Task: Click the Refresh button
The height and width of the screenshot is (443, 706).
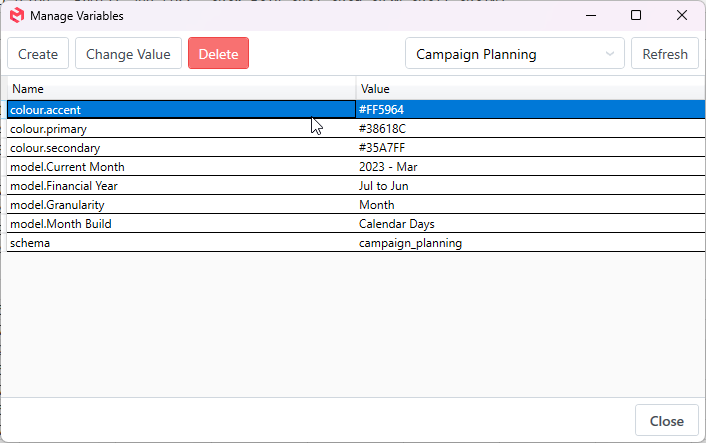Action: [664, 54]
